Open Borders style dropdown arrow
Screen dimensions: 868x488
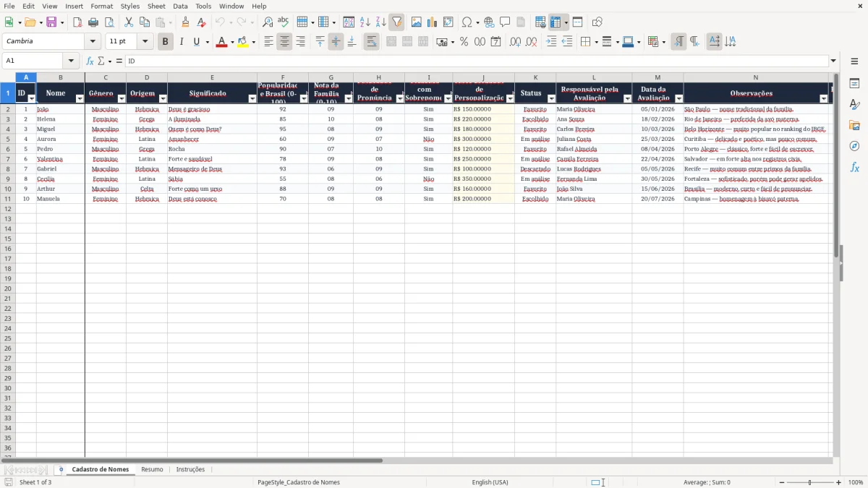pyautogui.click(x=595, y=42)
